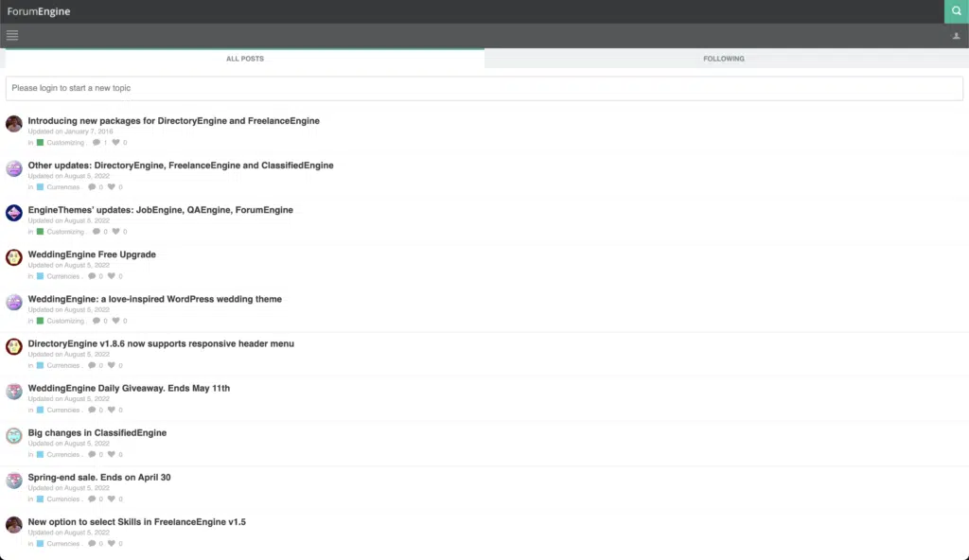The image size is (969, 560).
Task: Click comment bubble icon on 'EngineThemes' updates'
Action: pos(97,231)
